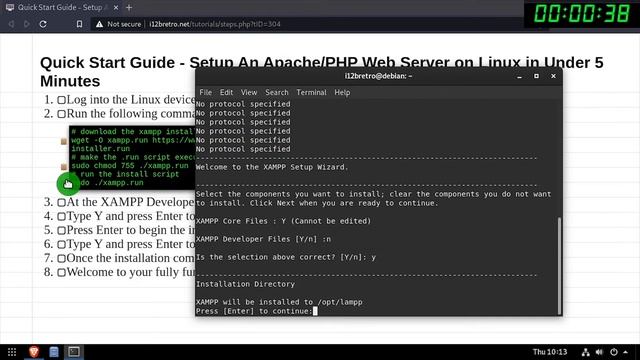640x360 pixels.
Task: Click 'Press [Enter] to continue:' prompt
Action: click(x=254, y=311)
